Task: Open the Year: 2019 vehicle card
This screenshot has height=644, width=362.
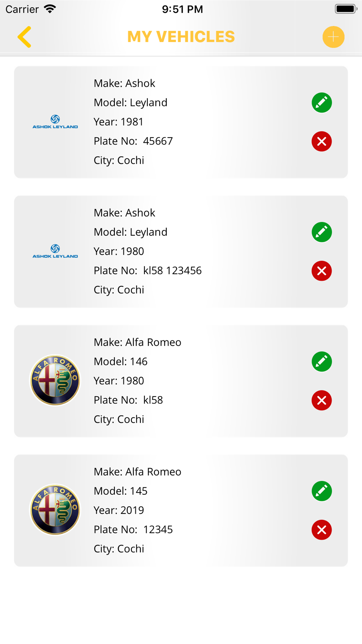Action: point(181,510)
